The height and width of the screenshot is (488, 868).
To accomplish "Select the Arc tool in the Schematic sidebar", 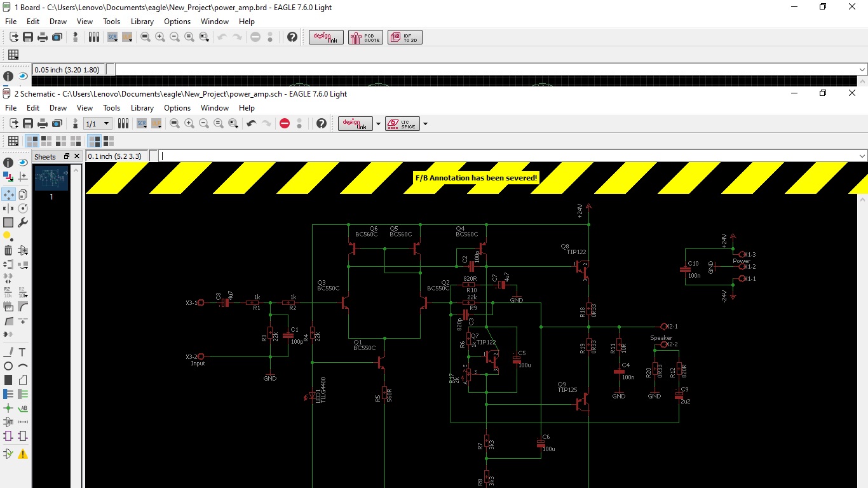I will pyautogui.click(x=23, y=366).
